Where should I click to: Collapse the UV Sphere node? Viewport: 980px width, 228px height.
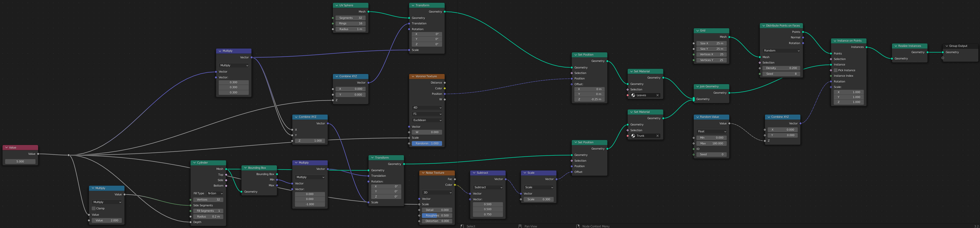point(337,5)
